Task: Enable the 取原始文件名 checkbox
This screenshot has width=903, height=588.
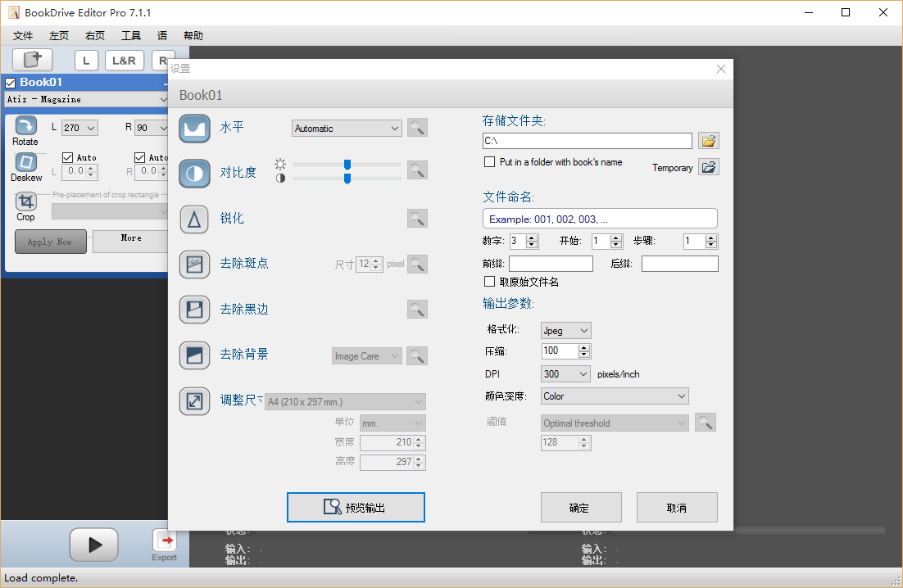Action: tap(490, 282)
